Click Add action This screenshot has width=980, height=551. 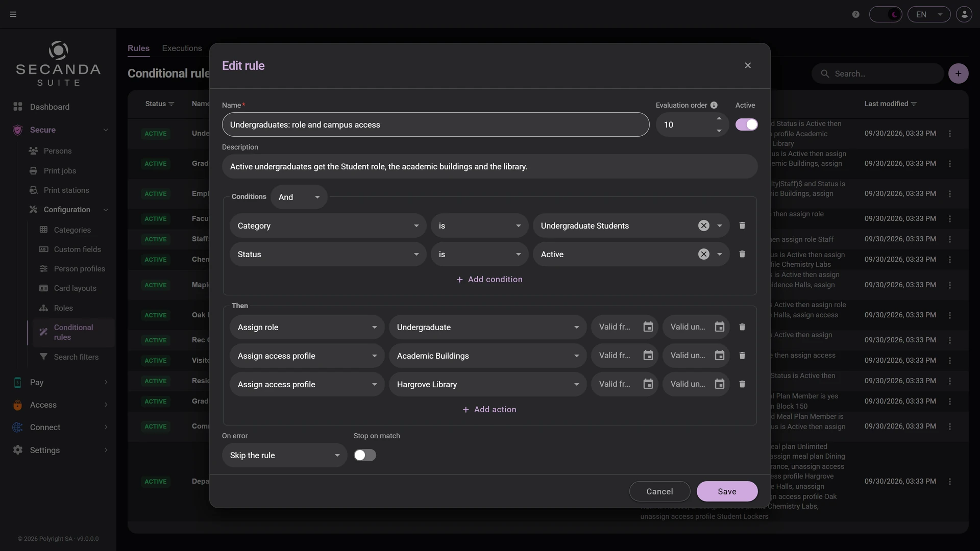tap(489, 410)
